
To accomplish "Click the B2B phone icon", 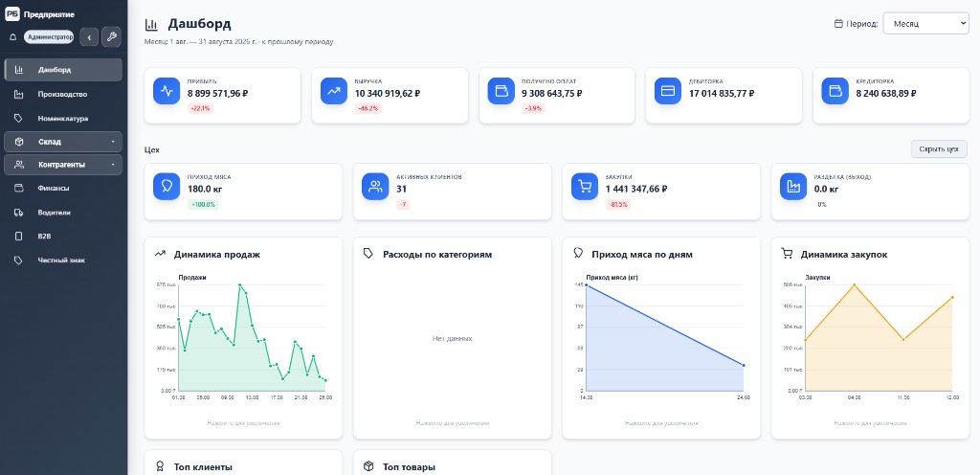I will pyautogui.click(x=19, y=237).
